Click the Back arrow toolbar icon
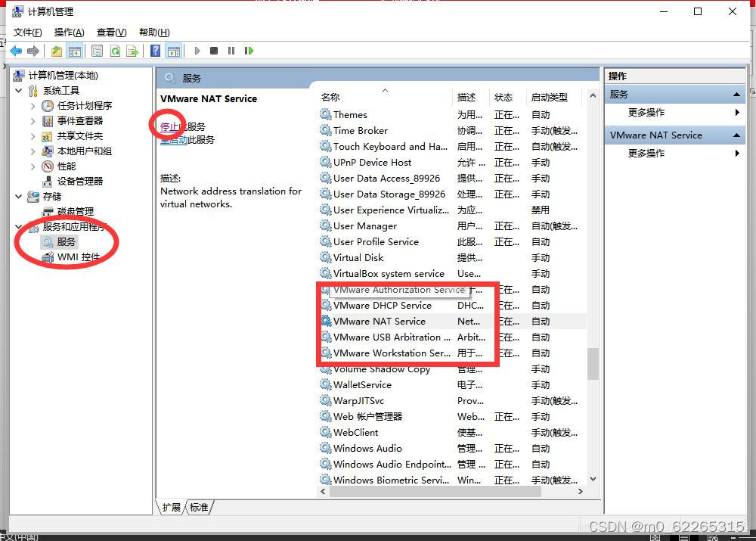Screen dimensions: 756x541 point(16,51)
